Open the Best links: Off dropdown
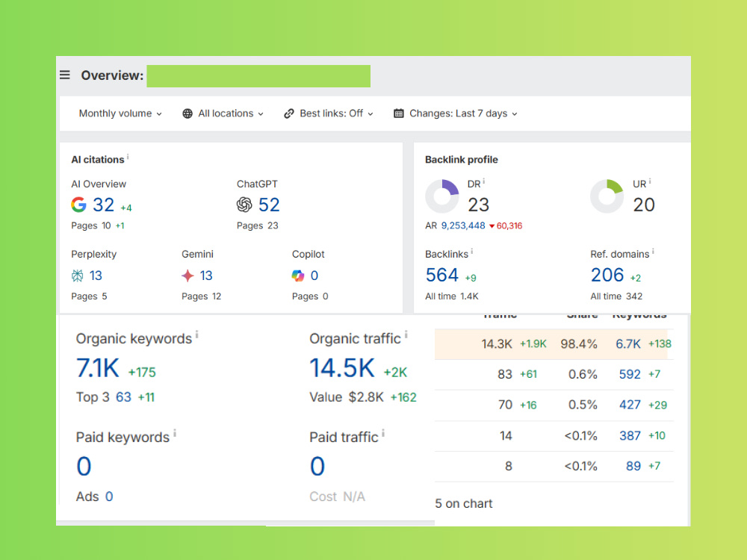 point(329,113)
